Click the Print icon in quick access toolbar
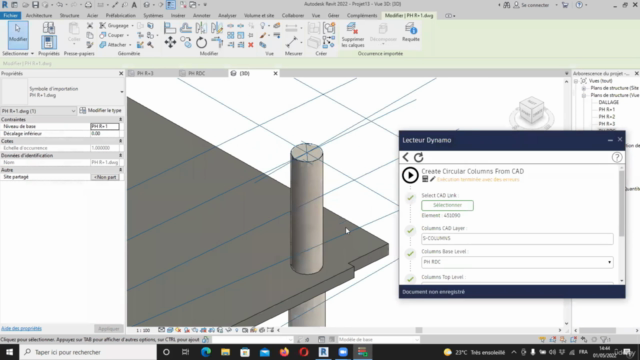 point(88,4)
